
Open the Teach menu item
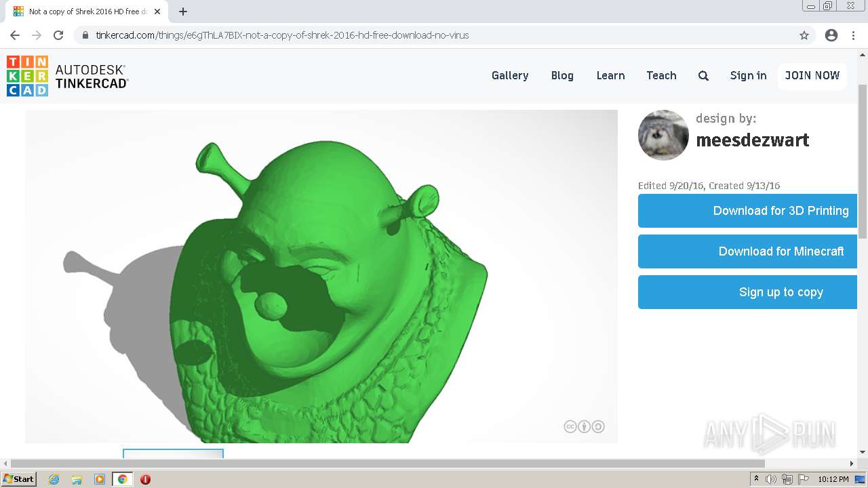[x=661, y=76]
